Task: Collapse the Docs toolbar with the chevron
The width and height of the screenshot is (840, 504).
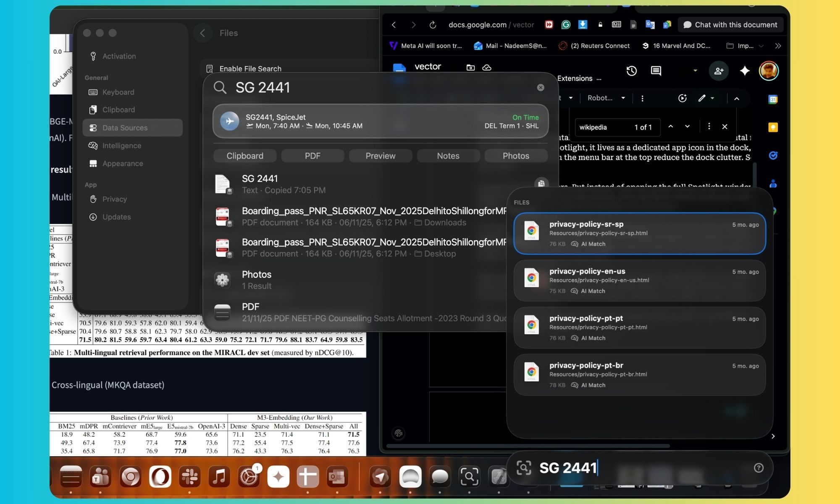Action: coord(736,98)
